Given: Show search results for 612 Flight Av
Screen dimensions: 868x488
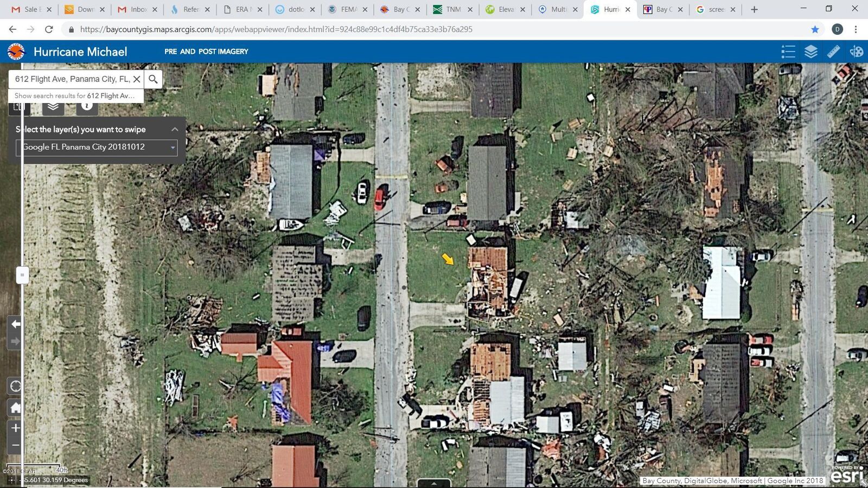Looking at the screenshot, I should pyautogui.click(x=74, y=95).
